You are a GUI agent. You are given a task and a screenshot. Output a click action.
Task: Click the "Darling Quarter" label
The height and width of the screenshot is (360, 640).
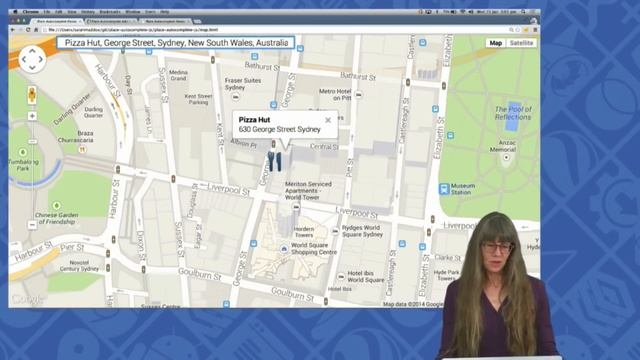coord(93,112)
